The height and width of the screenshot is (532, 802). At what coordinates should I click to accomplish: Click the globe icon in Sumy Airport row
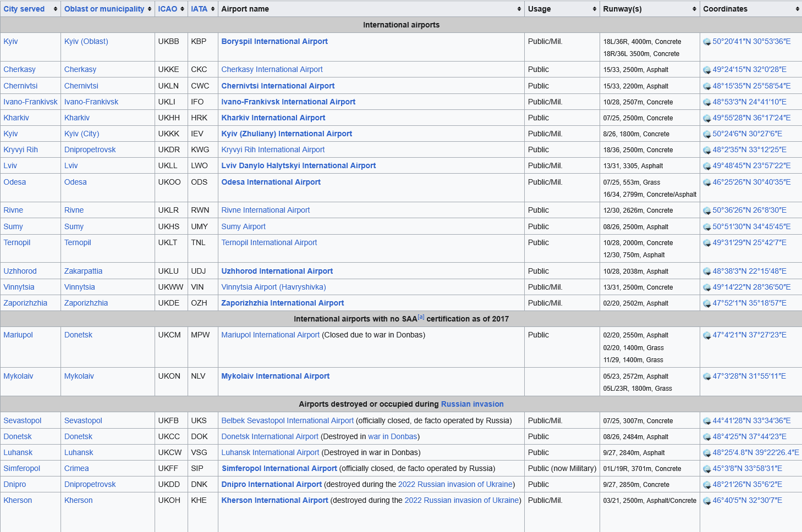(707, 227)
